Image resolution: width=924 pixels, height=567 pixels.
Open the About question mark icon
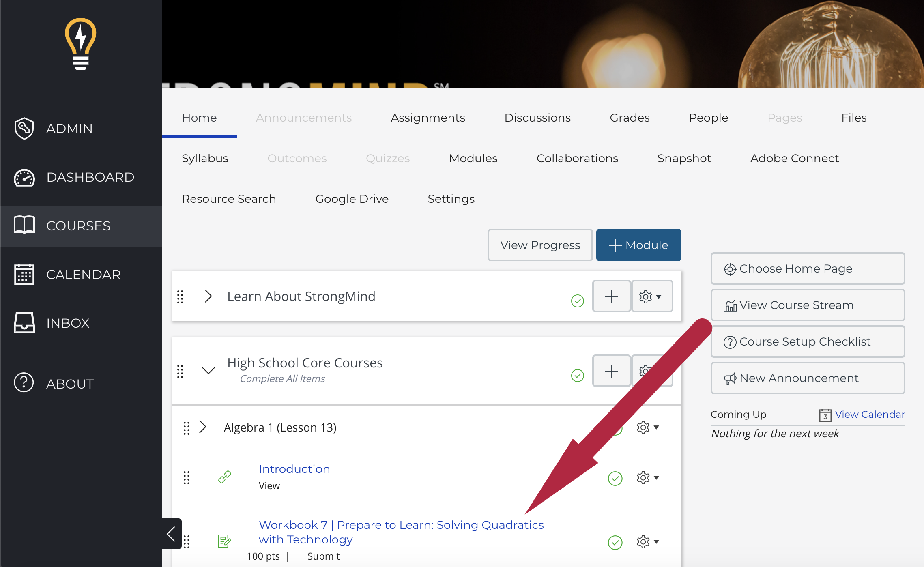click(x=24, y=382)
